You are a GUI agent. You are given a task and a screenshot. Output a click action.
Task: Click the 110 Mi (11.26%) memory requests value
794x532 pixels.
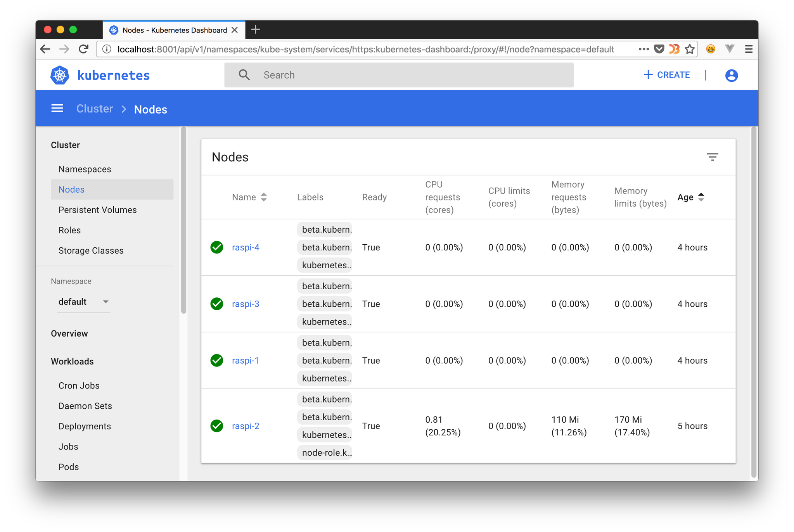click(569, 426)
